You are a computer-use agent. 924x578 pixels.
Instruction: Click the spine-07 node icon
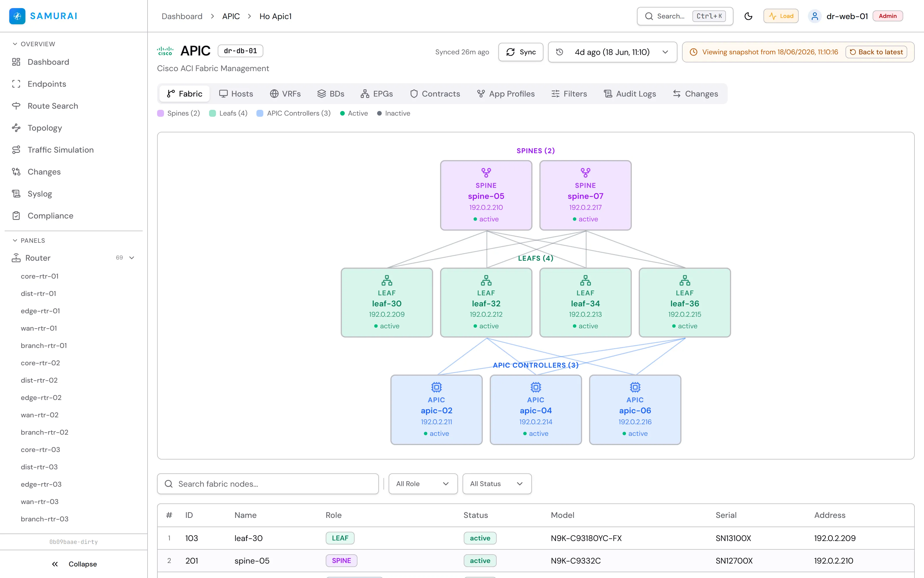click(585, 173)
